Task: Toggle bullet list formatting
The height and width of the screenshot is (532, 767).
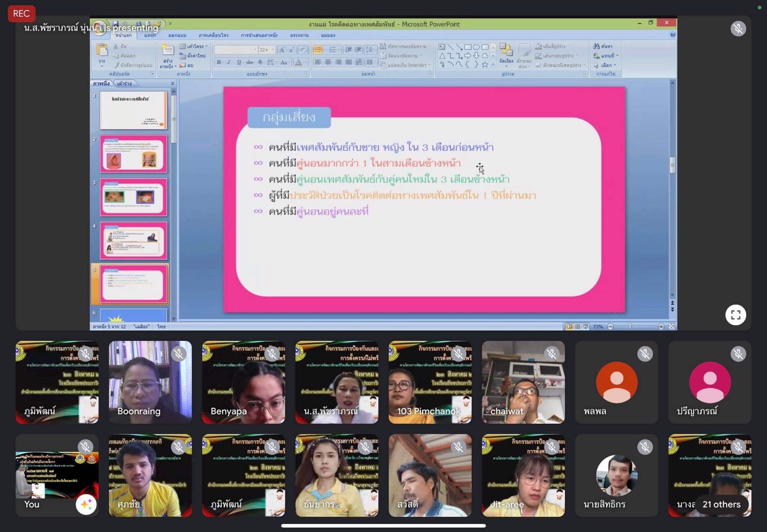Action: pos(318,49)
